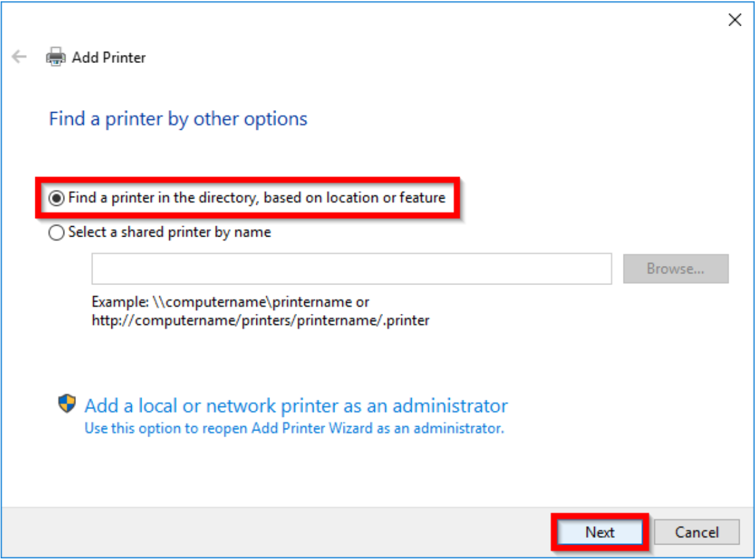Click the printer icon beside Add Printer
Screen dimensions: 756x559
click(x=56, y=57)
